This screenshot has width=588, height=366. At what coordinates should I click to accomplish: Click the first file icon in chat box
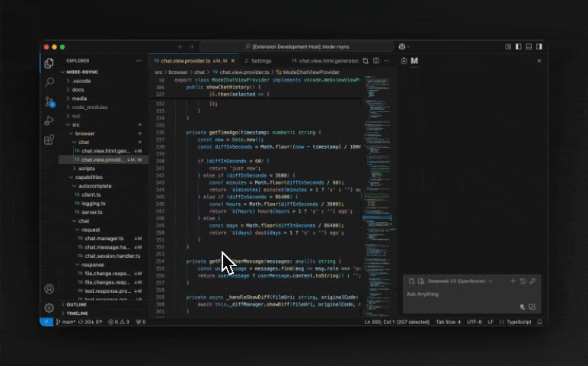tap(411, 281)
